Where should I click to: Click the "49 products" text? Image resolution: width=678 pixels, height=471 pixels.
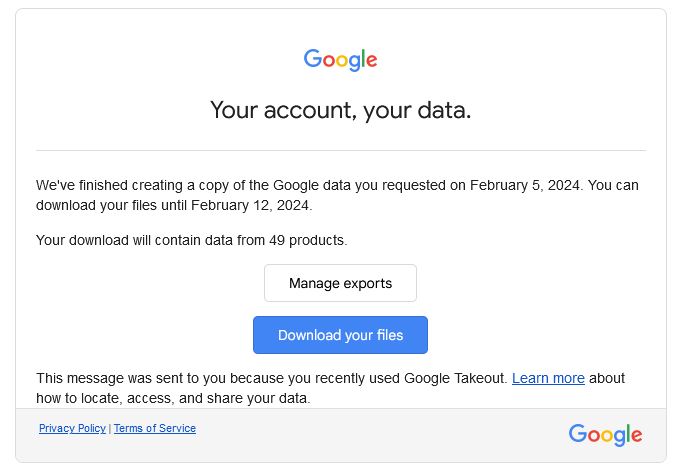click(x=307, y=240)
